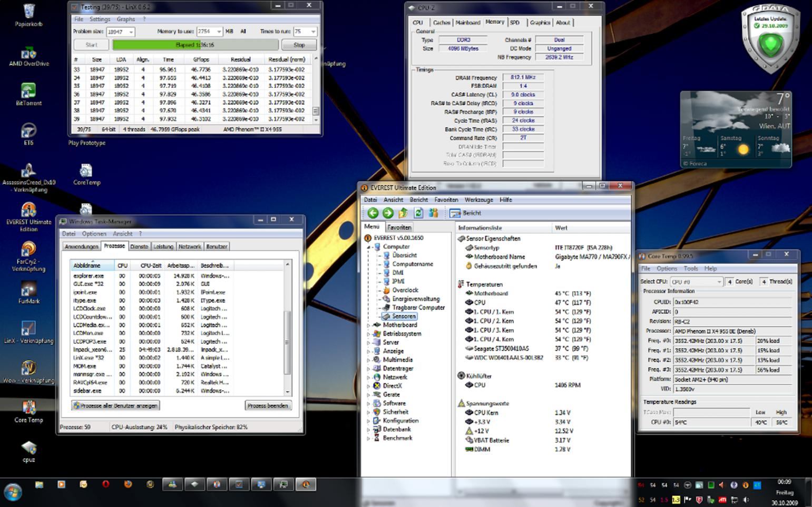Click the Windows Start orb

pyautogui.click(x=13, y=492)
